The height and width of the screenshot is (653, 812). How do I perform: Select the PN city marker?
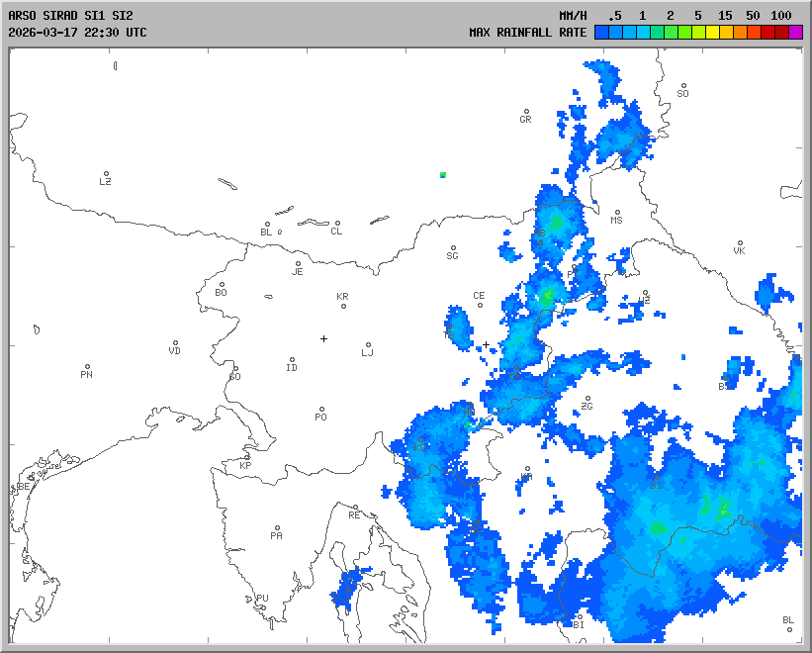click(x=87, y=367)
